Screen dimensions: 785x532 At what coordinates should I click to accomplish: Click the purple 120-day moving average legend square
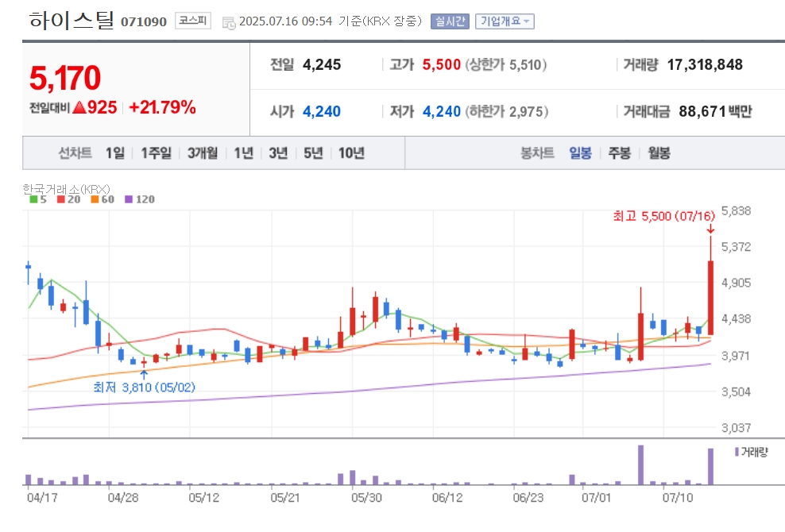click(x=129, y=199)
